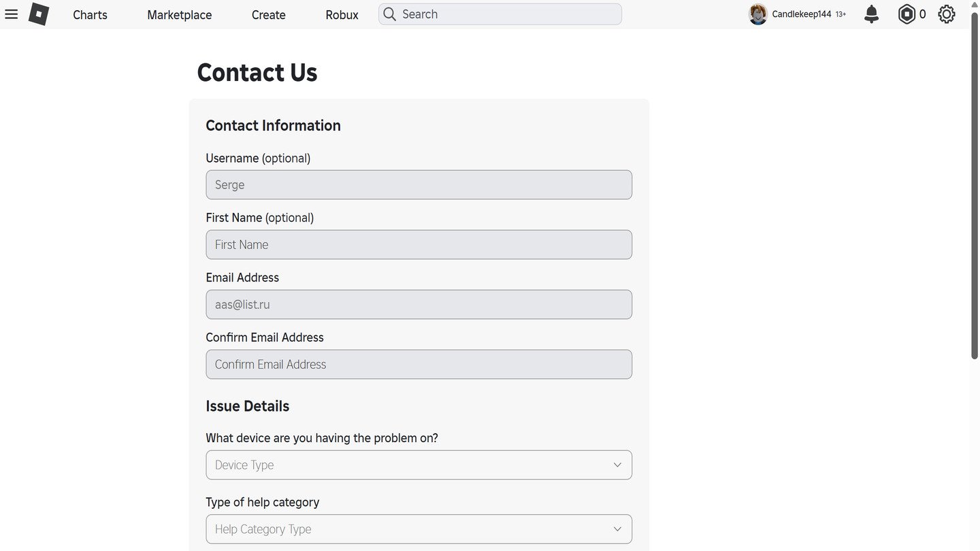Viewport: 980px width, 551px height.
Task: Click into the top Search box
Action: (500, 14)
